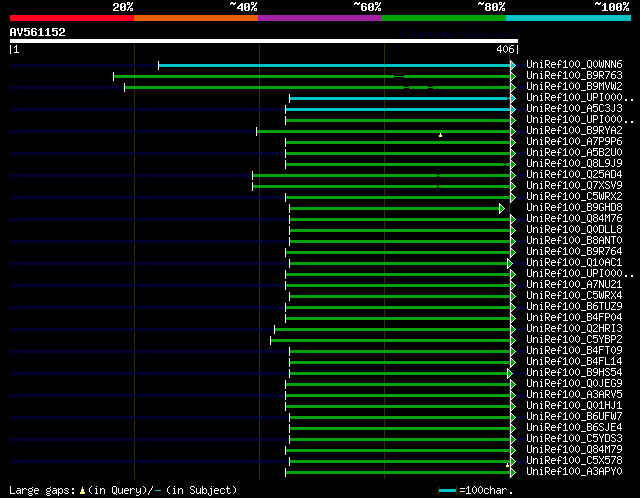Click the arrowhead at the B9HS54 alignment end

click(510, 373)
